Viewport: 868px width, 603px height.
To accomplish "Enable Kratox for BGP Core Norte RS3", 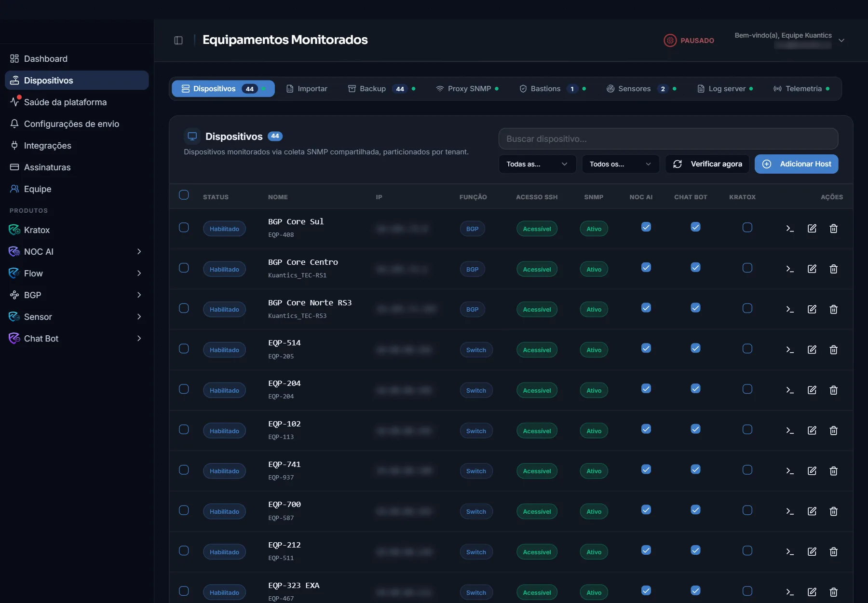I will tap(747, 308).
